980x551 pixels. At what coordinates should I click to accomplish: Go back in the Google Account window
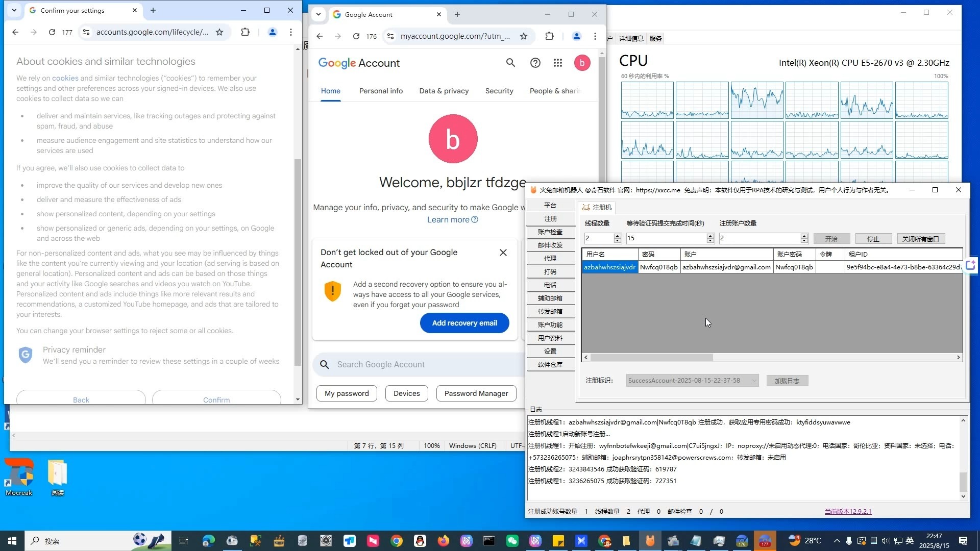click(x=320, y=36)
